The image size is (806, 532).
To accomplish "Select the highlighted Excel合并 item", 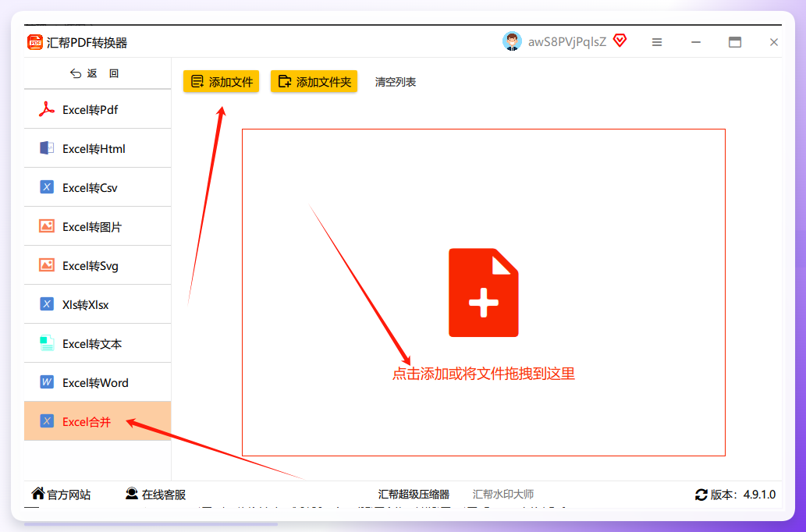I will click(x=98, y=421).
